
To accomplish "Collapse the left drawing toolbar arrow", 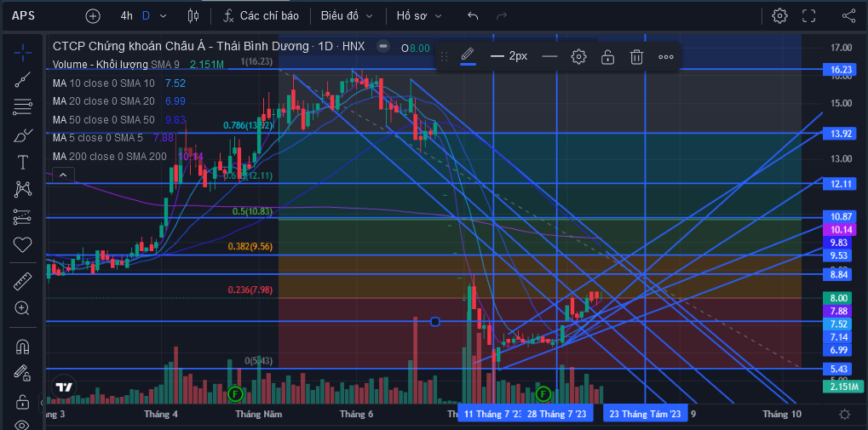I will [x=42, y=403].
